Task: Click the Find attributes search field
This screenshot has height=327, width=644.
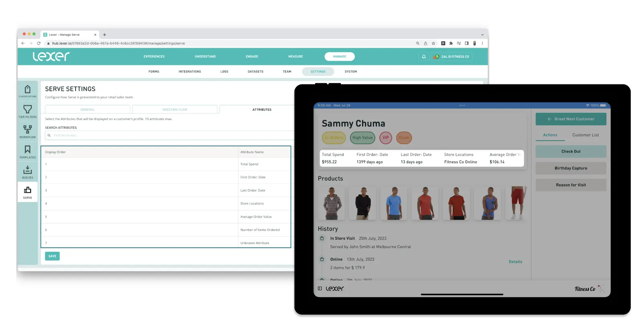Action: pyautogui.click(x=170, y=136)
